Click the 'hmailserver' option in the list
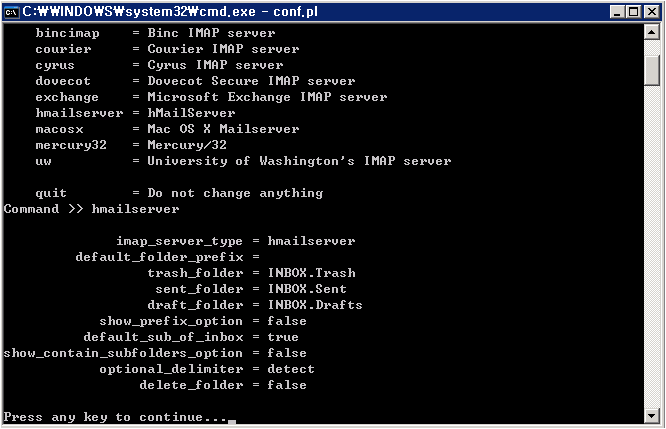Screen dimensions: 666x429 pyautogui.click(x=79, y=113)
